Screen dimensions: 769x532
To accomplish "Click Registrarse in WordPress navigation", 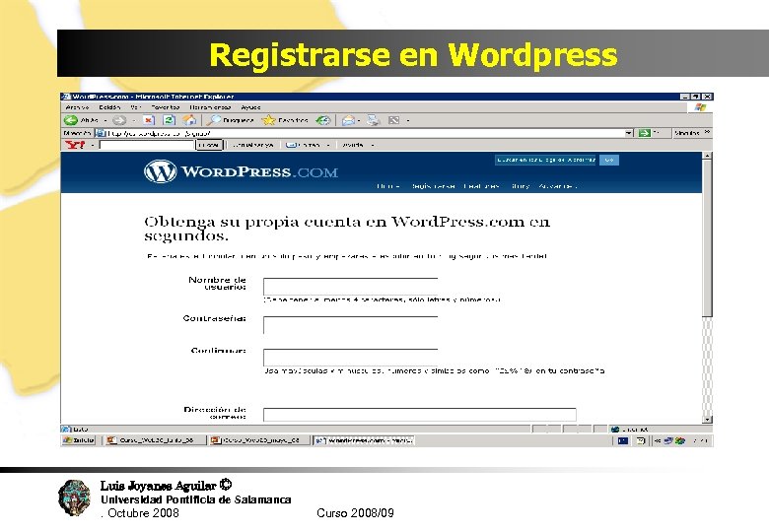I will (433, 186).
